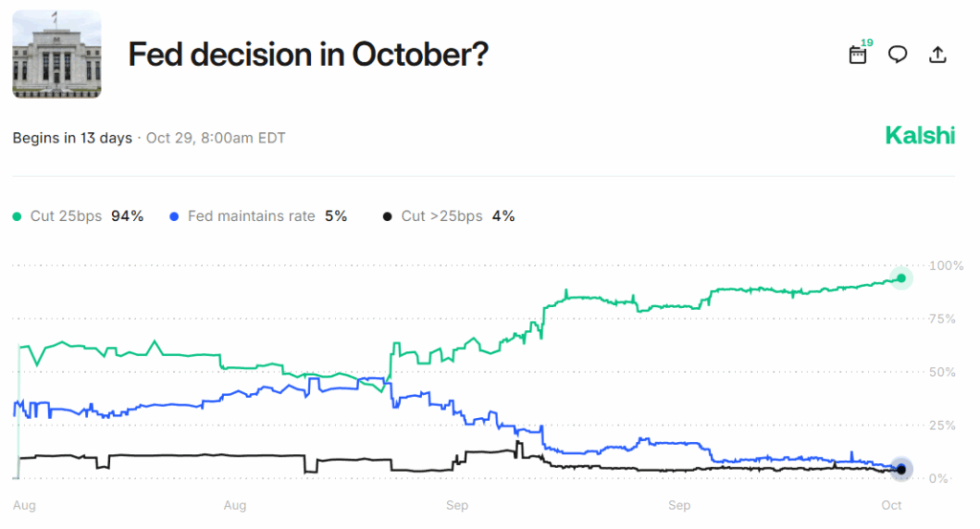Click the black legend dot for Cut >25bps
The image size is (980, 529).
387,217
